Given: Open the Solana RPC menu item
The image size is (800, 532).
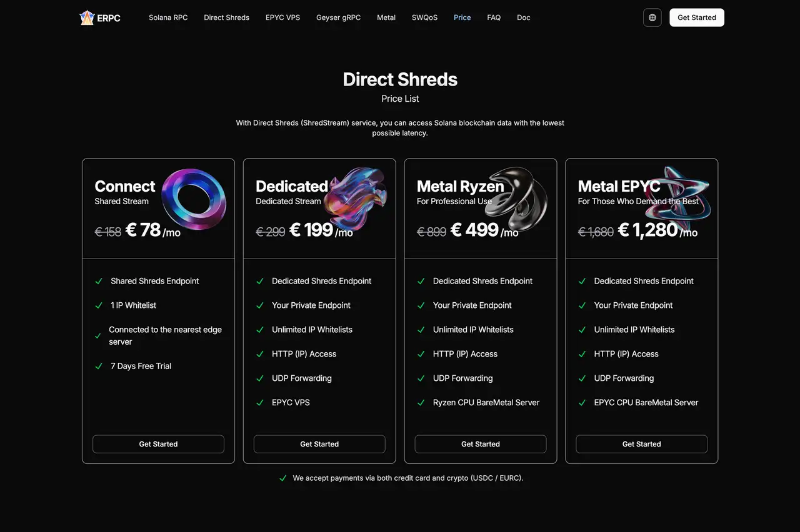Looking at the screenshot, I should point(168,17).
